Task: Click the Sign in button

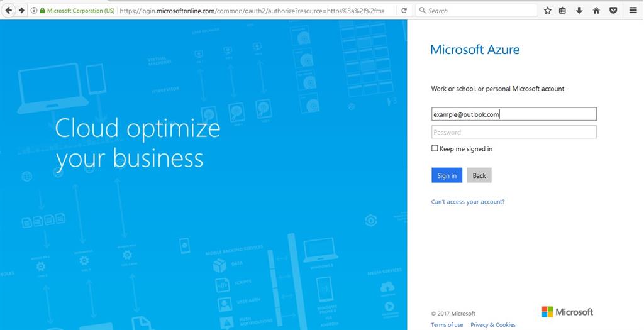Action: [x=447, y=175]
